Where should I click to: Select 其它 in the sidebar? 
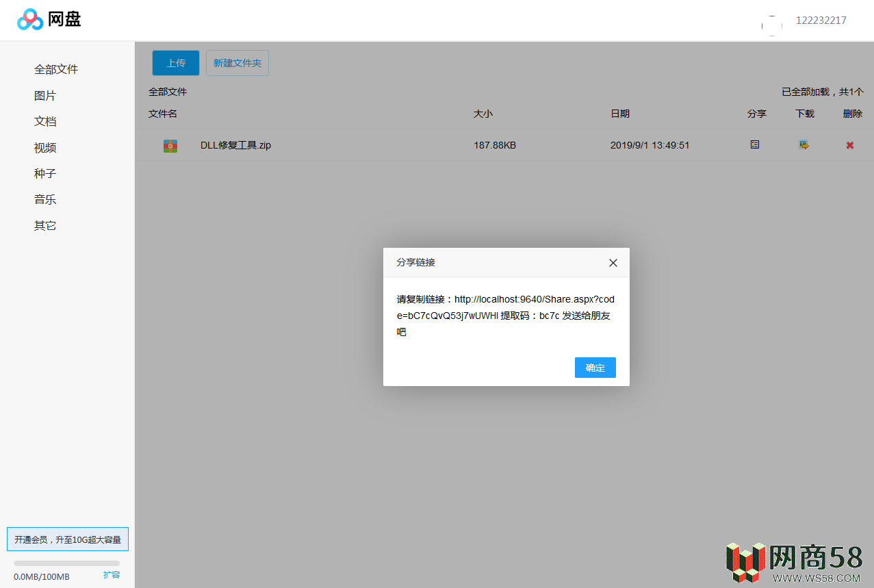pyautogui.click(x=45, y=225)
